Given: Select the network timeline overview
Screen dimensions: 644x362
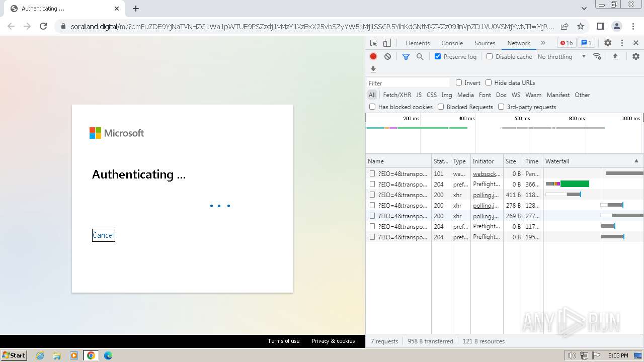Looking at the screenshot, I should tap(505, 133).
